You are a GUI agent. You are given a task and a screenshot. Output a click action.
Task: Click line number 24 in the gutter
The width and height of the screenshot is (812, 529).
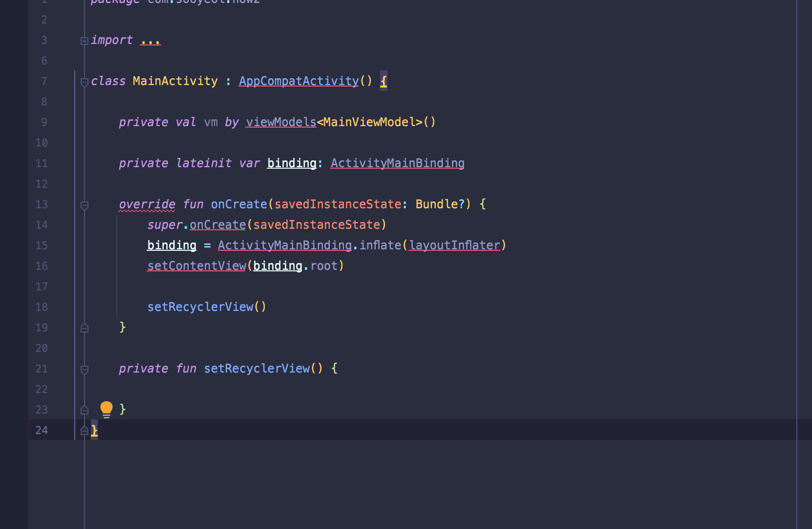pos(42,430)
